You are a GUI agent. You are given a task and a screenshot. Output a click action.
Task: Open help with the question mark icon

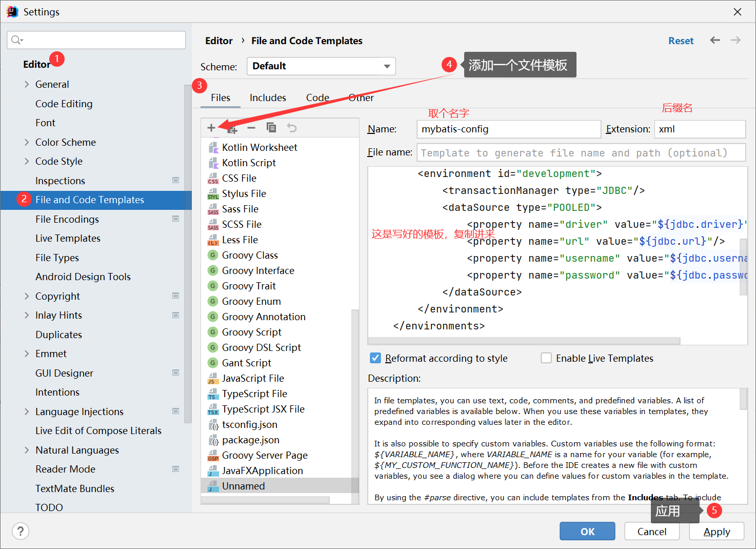[21, 531]
